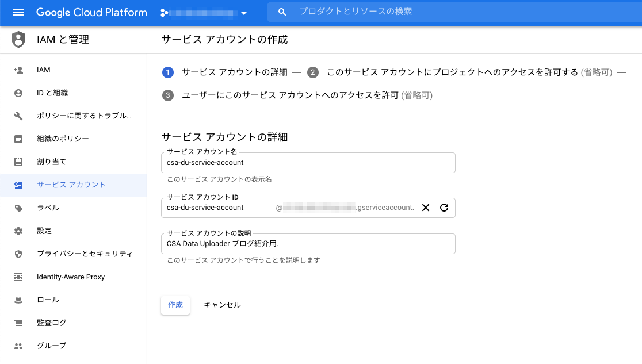This screenshot has width=642, height=364.
Task: Click the 監査ログ list icon
Action: (x=18, y=323)
